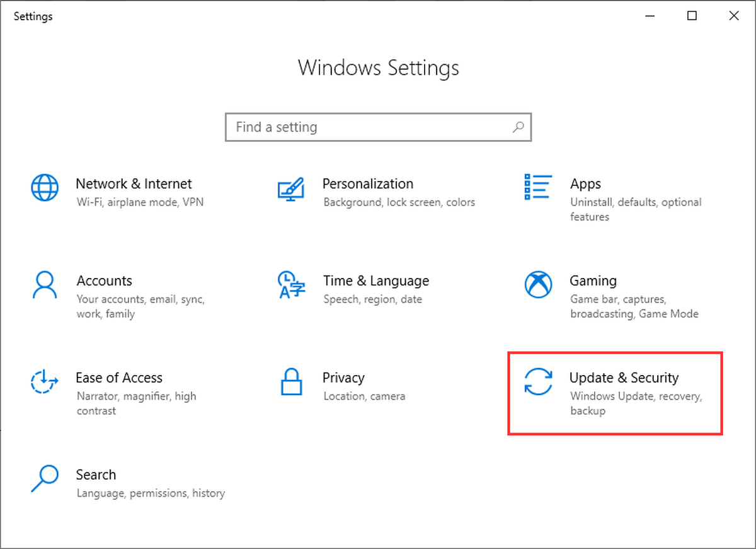Go to Privacy settings title
This screenshot has width=756, height=549.
(343, 378)
